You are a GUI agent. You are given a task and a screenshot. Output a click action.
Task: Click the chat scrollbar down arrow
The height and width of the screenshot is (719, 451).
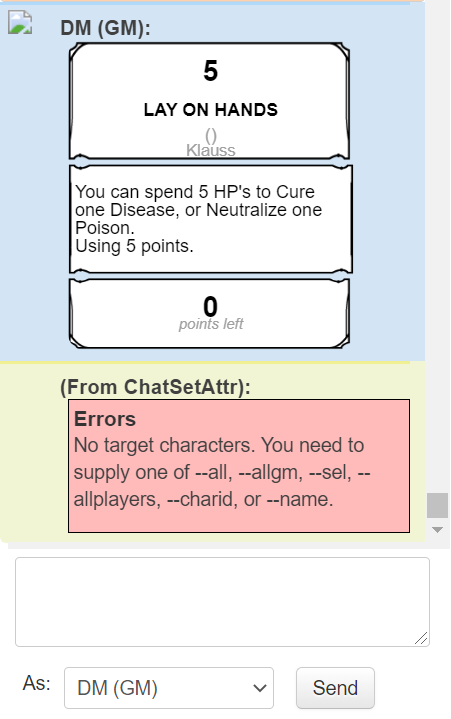pos(437,530)
